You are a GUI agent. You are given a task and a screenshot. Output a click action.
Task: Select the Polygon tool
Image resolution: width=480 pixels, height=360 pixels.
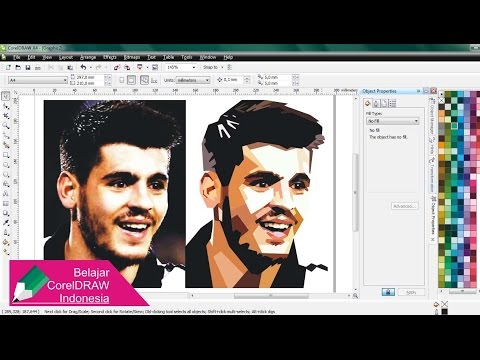[x=6, y=174]
